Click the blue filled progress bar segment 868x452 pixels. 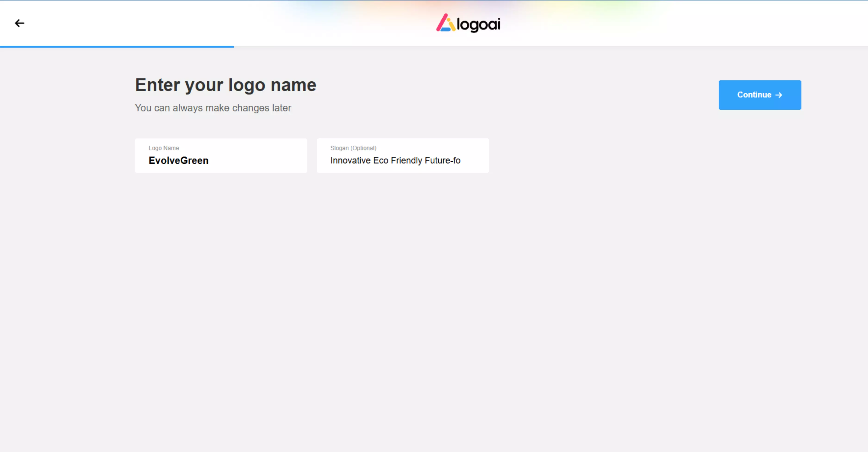117,47
